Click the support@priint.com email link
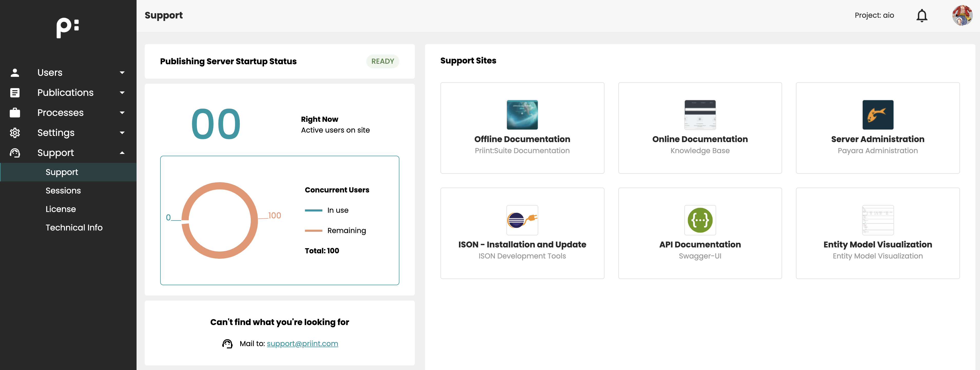Image resolution: width=980 pixels, height=370 pixels. click(302, 343)
